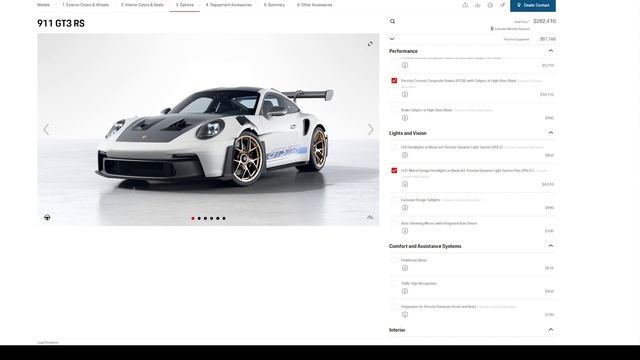This screenshot has height=360, width=640.
Task: Open info icon for first Performance option
Action: pyautogui.click(x=405, y=65)
